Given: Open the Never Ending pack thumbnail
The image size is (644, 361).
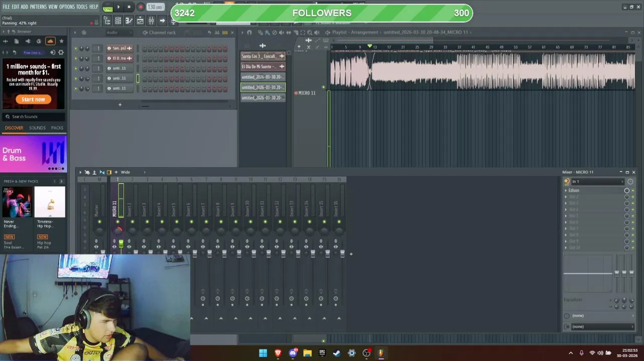Looking at the screenshot, I should [x=17, y=202].
